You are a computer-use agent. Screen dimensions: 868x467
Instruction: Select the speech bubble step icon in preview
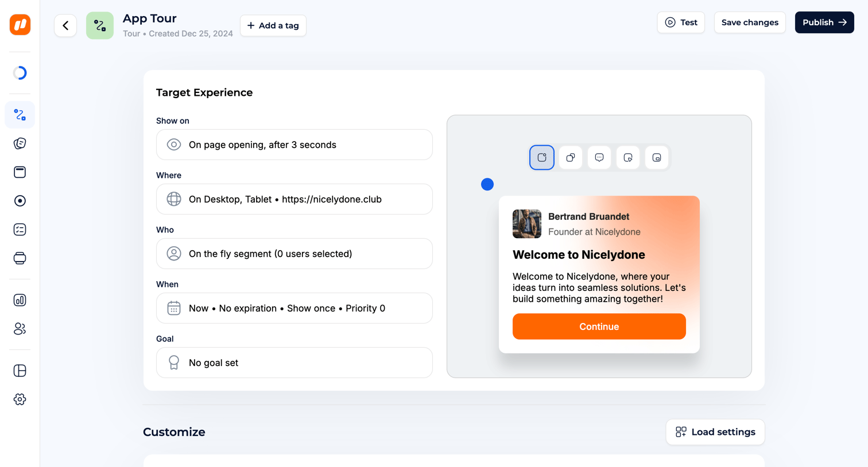tap(599, 158)
